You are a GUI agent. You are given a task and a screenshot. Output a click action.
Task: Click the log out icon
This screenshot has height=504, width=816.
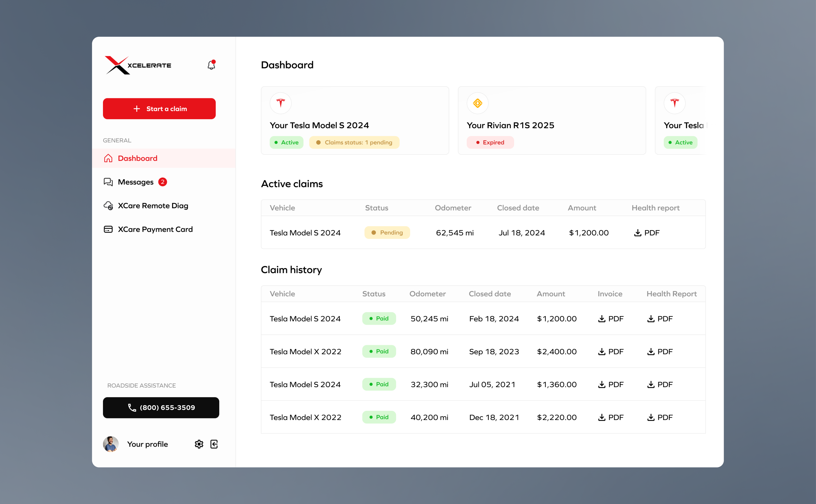pos(214,444)
